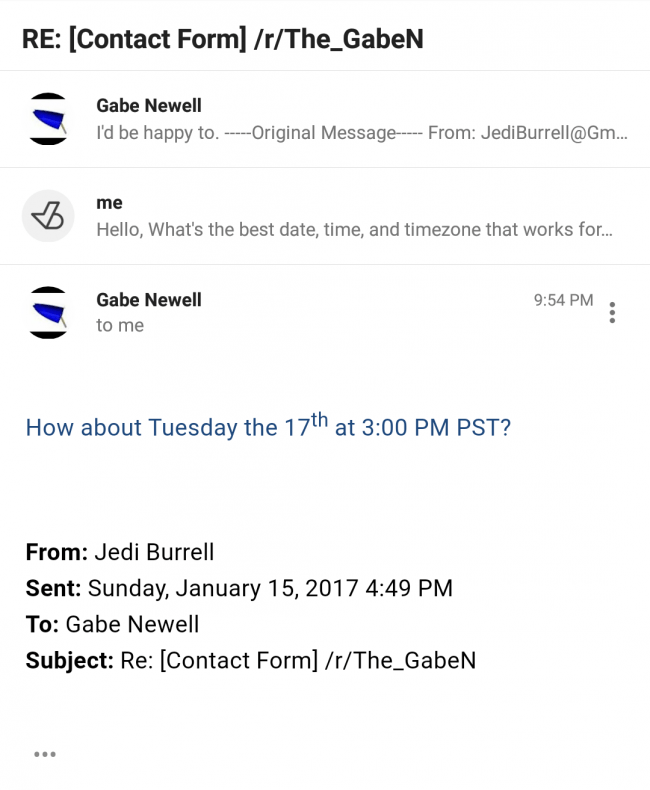This screenshot has height=790, width=650.
Task: Click Gabe Newell's avatar in expanded message
Action: (x=48, y=312)
